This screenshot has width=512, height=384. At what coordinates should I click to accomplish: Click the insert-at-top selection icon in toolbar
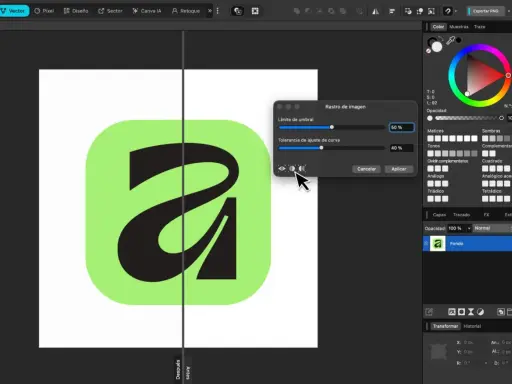coord(420,11)
